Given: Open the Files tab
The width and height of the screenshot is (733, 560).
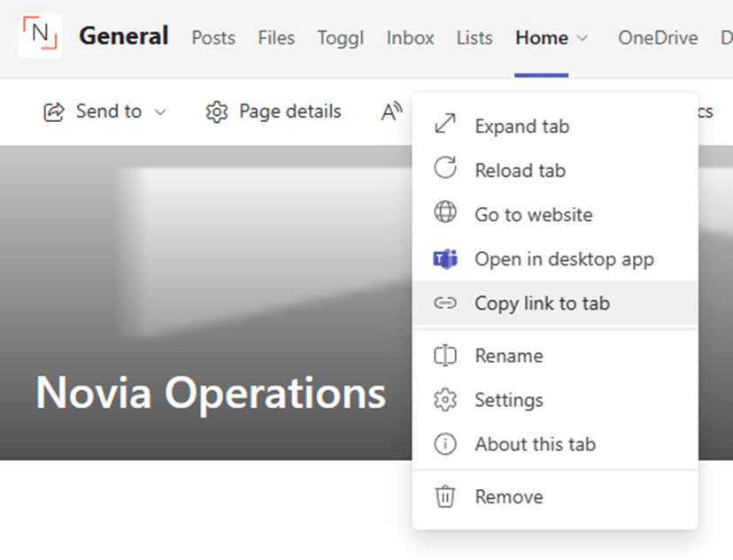Looking at the screenshot, I should coord(276,38).
